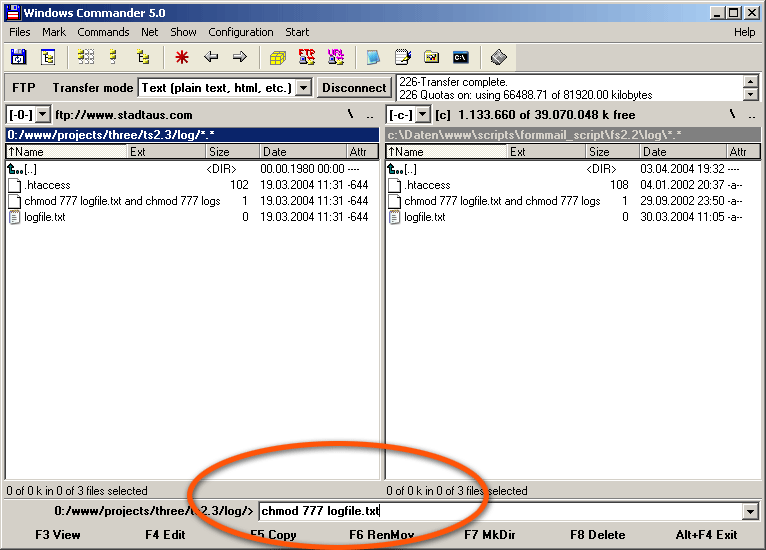Open the notepad editor with pencil icon
The width and height of the screenshot is (766, 550).
coord(403,57)
